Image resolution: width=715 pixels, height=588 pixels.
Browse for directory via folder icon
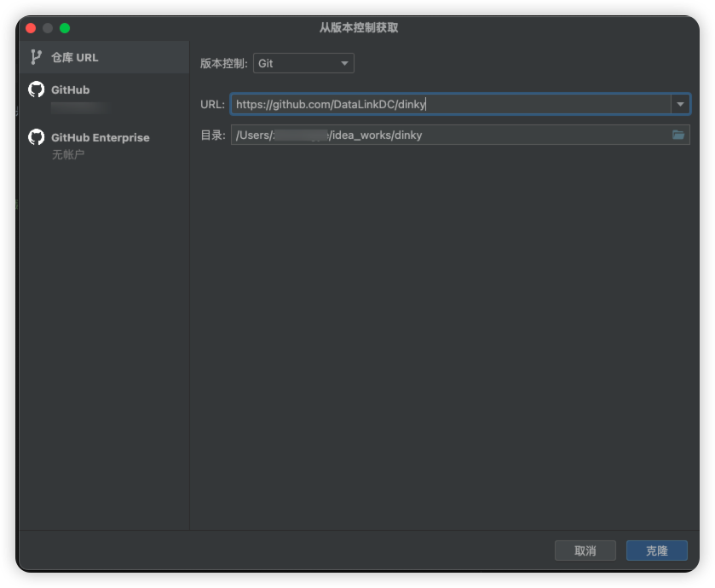[678, 135]
